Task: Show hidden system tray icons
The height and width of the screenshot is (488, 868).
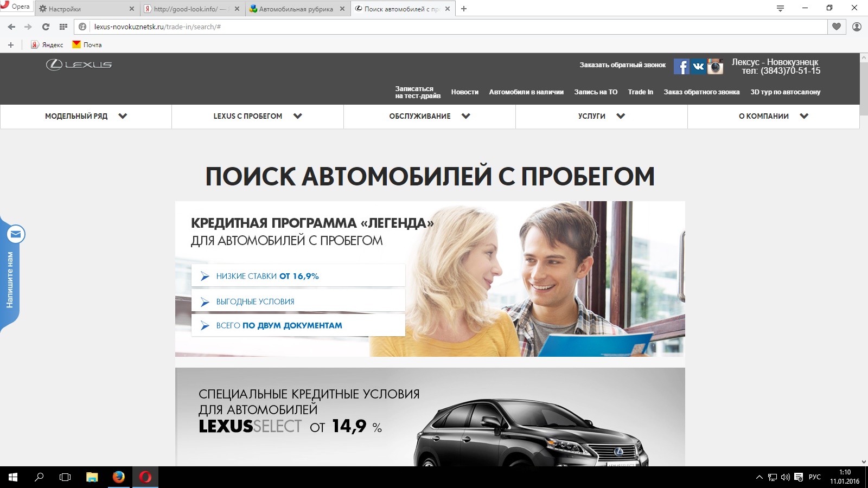Action: tap(759, 477)
